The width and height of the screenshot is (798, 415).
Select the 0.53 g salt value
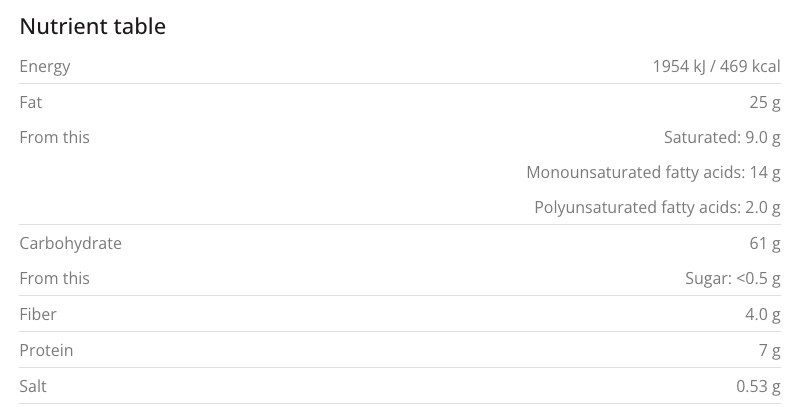pyautogui.click(x=757, y=386)
